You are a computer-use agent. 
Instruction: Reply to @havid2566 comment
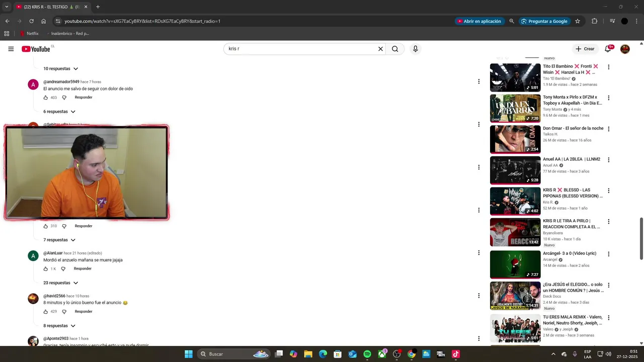coord(84,312)
